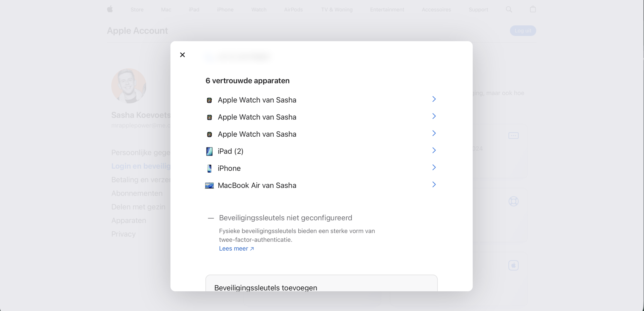The height and width of the screenshot is (311, 644).
Task: Open the shopping bag icon
Action: (533, 10)
